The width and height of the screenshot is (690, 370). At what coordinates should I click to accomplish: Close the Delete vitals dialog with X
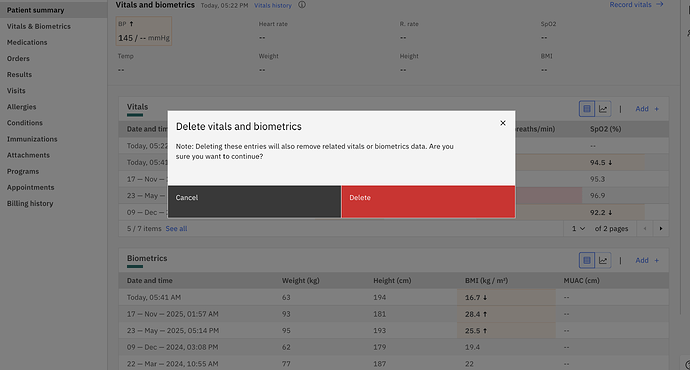pyautogui.click(x=503, y=123)
